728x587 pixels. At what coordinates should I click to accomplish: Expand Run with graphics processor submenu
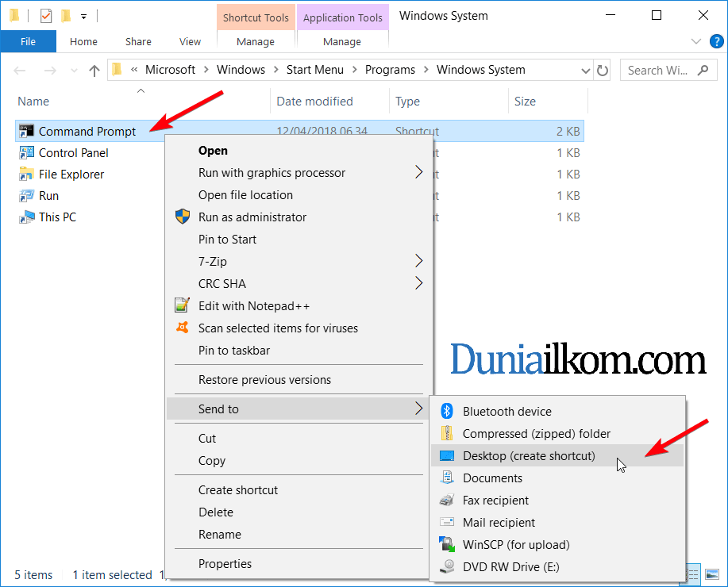pyautogui.click(x=418, y=172)
